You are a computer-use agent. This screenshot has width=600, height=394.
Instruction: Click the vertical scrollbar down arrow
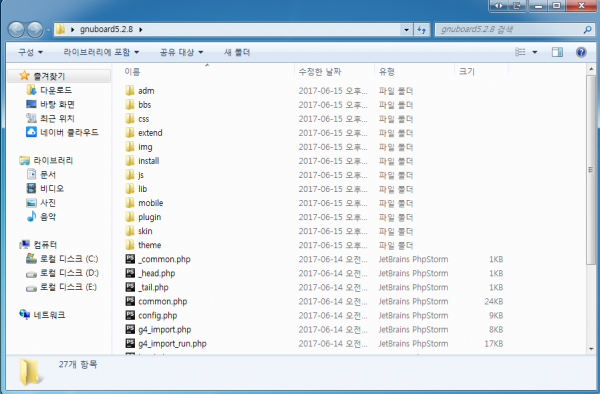tap(591, 348)
